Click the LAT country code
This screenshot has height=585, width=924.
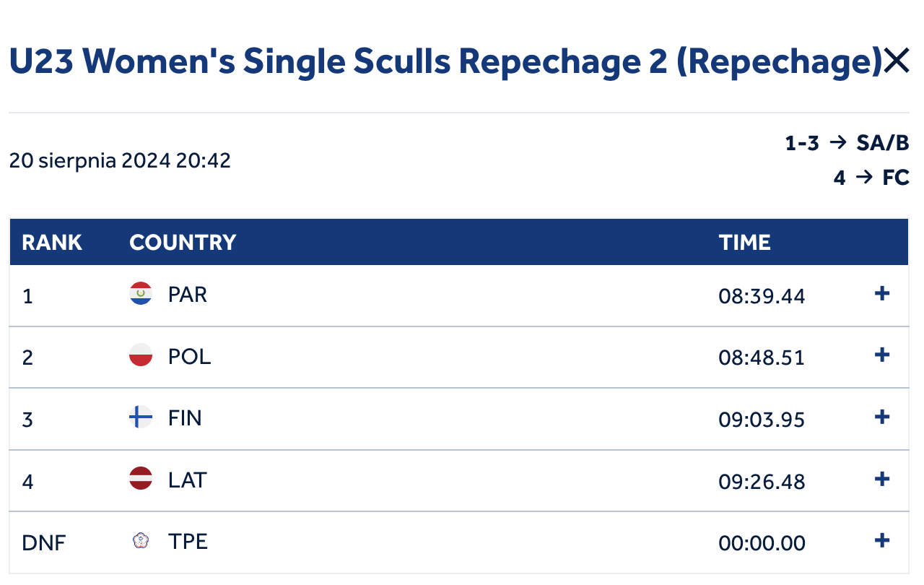(187, 480)
